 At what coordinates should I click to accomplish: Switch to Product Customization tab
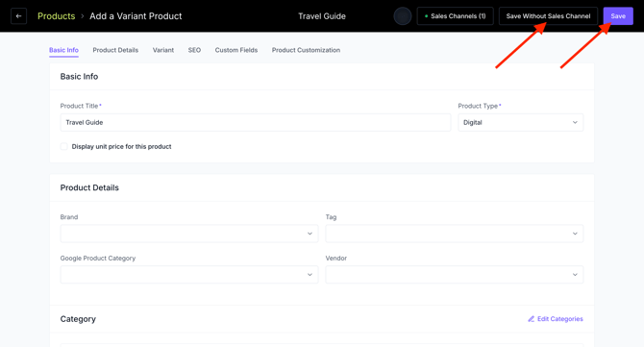point(306,50)
